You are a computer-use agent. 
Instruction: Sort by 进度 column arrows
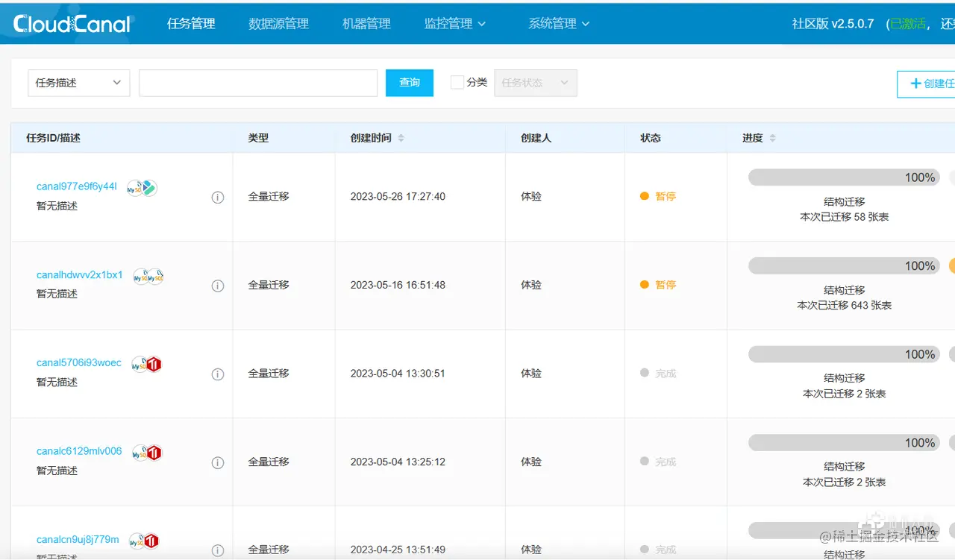772,138
